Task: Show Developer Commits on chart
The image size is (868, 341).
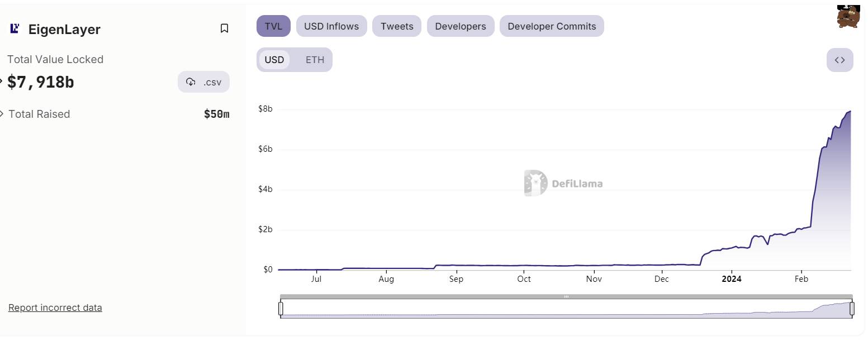Action: [552, 26]
